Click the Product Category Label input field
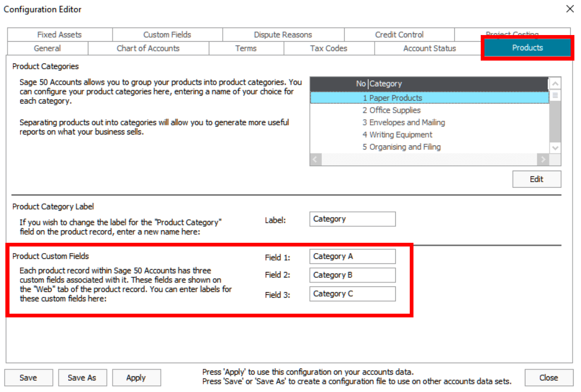This screenshot has height=392, width=581. [x=352, y=219]
